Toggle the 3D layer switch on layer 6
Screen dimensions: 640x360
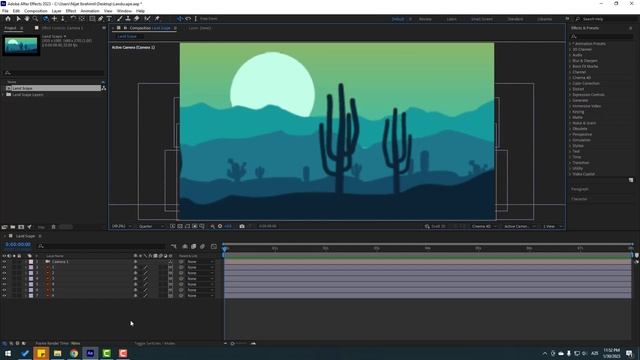[x=170, y=290]
